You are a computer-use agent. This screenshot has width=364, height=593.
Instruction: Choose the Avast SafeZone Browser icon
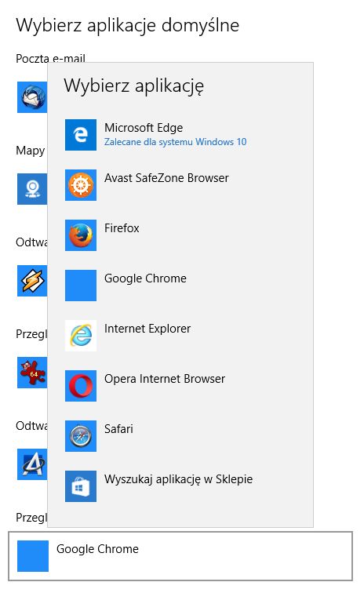[81, 185]
